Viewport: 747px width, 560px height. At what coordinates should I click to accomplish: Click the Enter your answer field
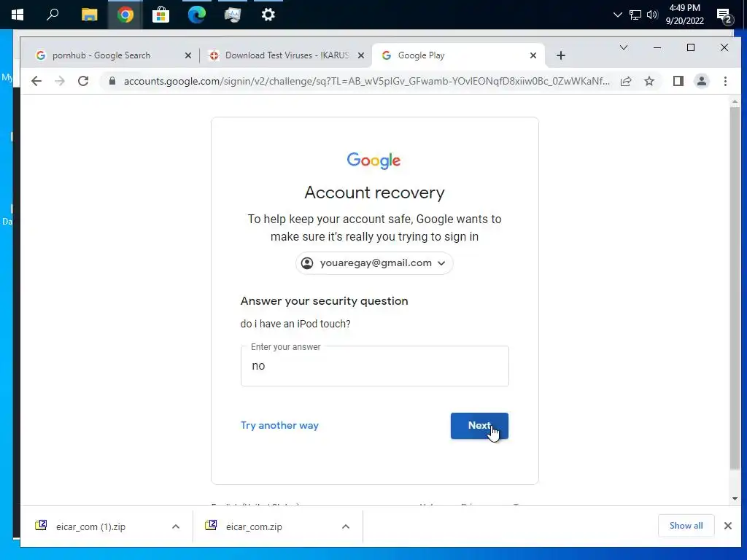(374, 366)
